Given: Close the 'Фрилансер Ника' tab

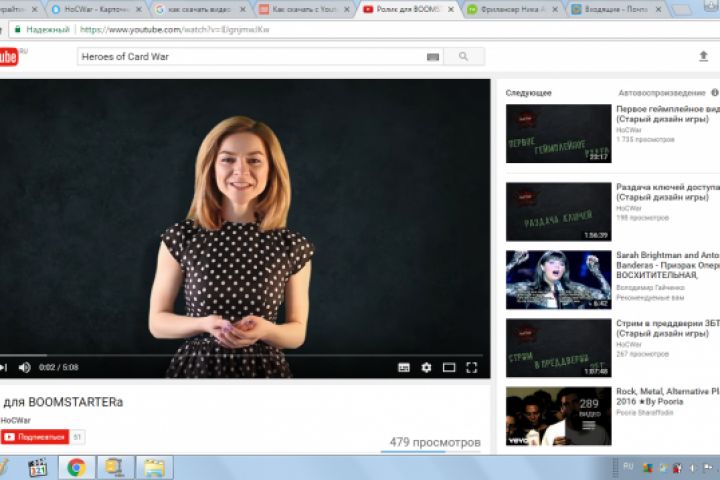Looking at the screenshot, I should tap(555, 9).
